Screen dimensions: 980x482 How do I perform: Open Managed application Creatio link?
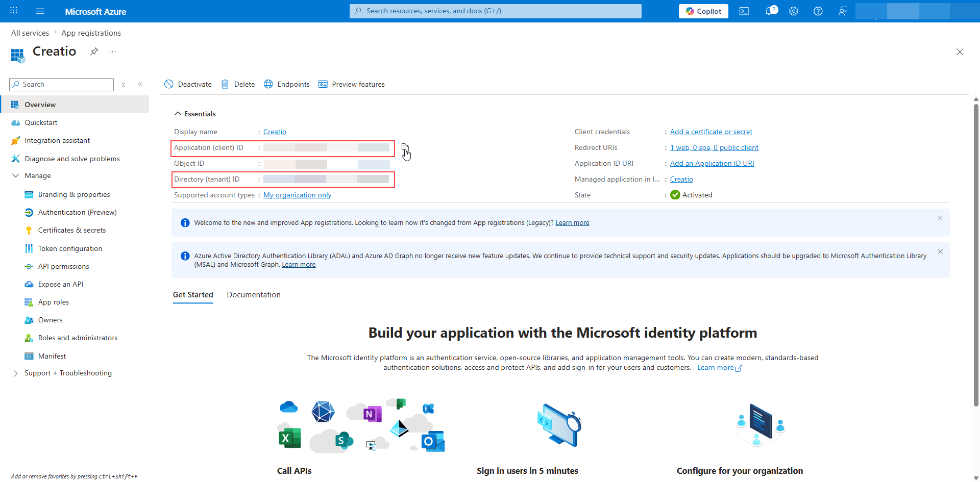[x=681, y=179]
